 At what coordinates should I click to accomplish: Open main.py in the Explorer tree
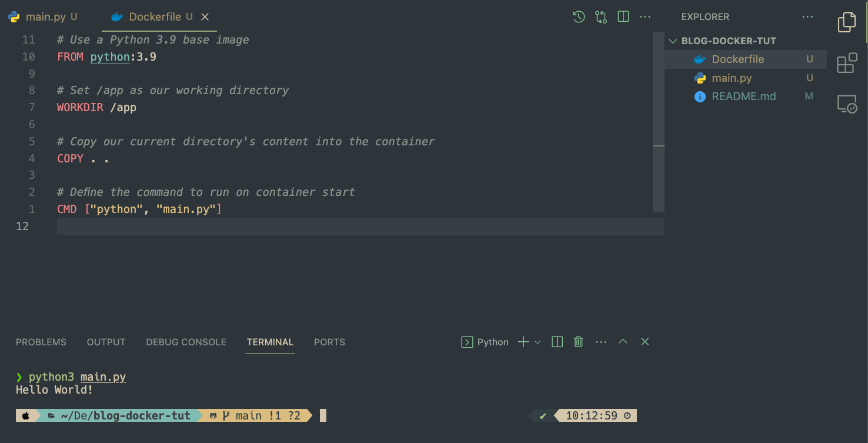[746, 78]
